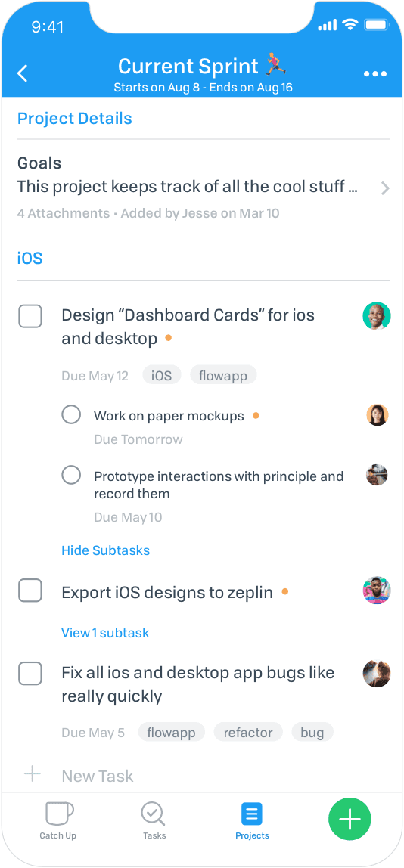Tap the plus icon beside New Task

(x=33, y=774)
